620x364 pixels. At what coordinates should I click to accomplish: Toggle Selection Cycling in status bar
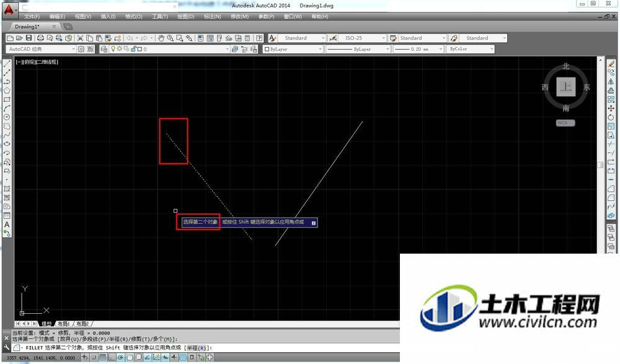click(x=201, y=358)
